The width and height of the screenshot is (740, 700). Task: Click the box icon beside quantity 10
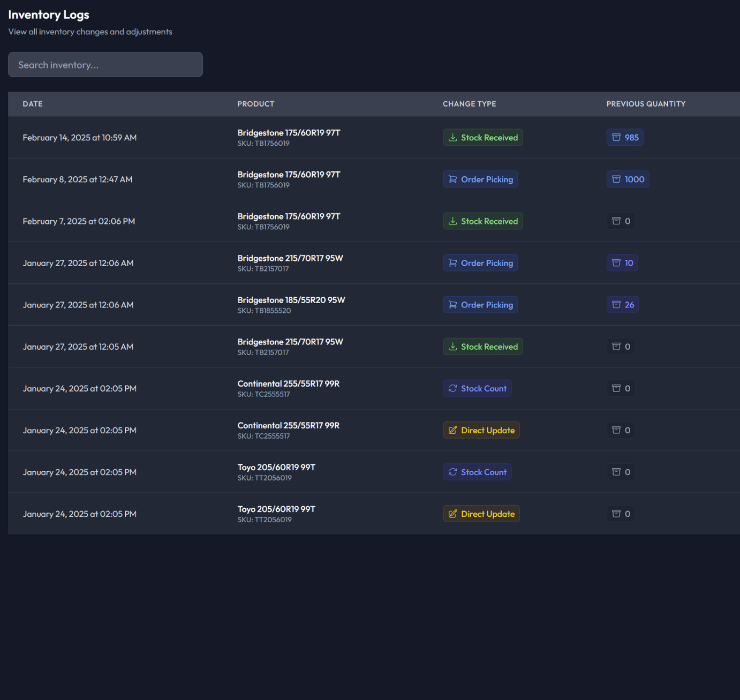pos(616,263)
